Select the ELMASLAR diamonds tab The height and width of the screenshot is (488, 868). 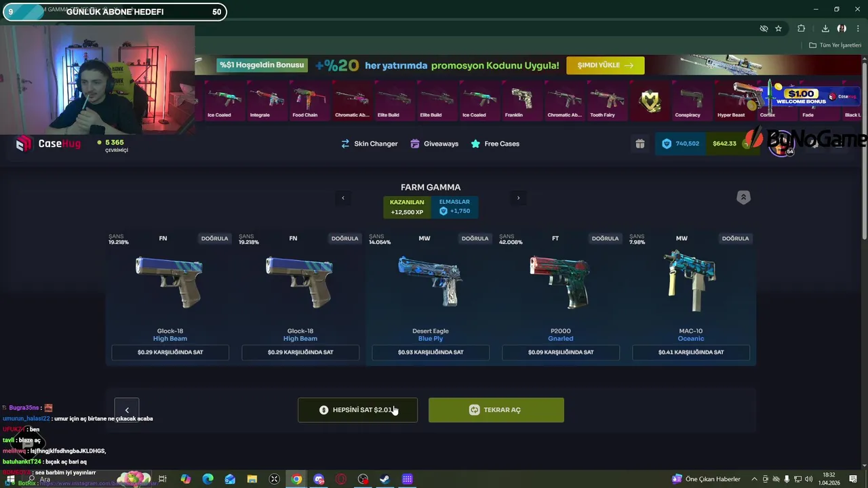[454, 207]
